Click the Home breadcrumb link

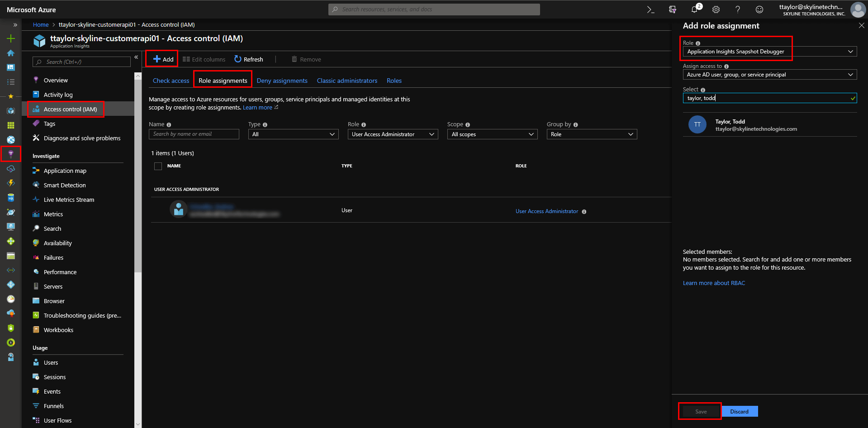(x=41, y=25)
